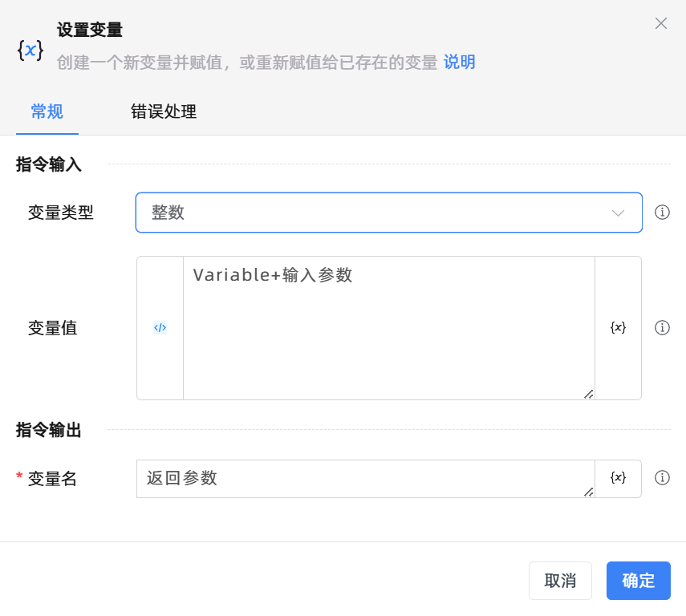Switch to the 错误处理 tab

[x=163, y=112]
